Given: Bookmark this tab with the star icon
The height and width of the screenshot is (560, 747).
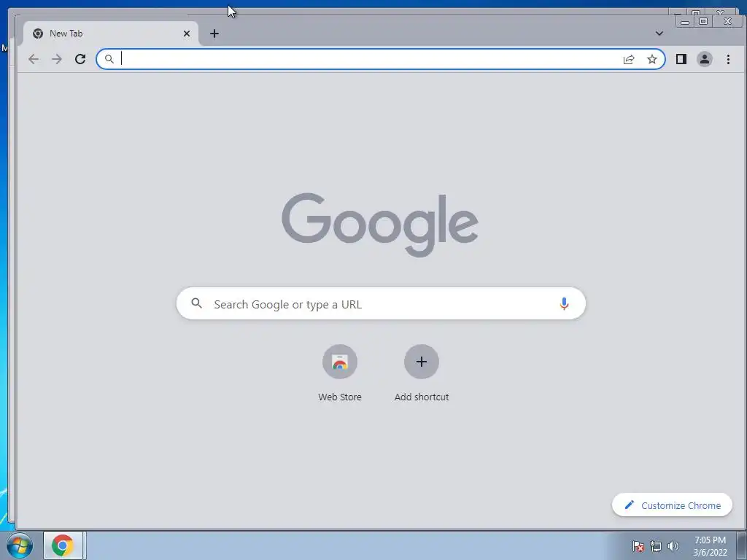Looking at the screenshot, I should (x=651, y=59).
